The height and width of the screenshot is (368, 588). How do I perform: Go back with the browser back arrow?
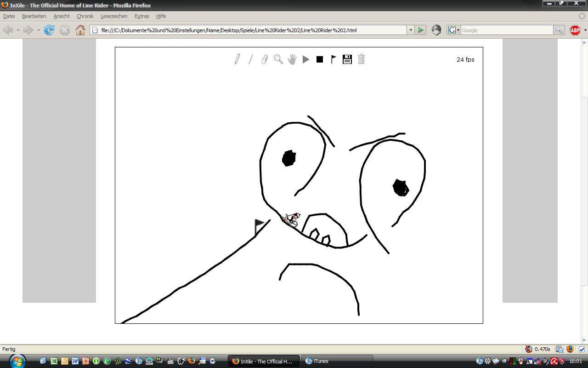click(x=8, y=30)
